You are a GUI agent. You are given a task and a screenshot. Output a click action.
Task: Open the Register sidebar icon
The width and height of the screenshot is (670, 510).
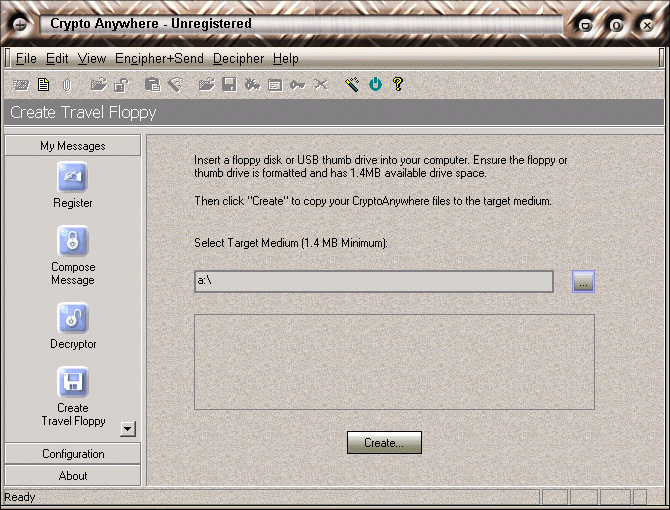pyautogui.click(x=73, y=176)
